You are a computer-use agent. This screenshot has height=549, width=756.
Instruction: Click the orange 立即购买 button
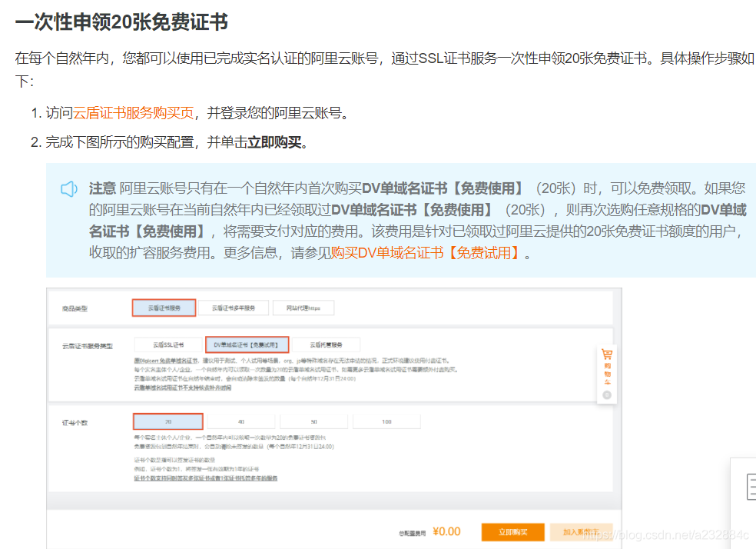(513, 532)
